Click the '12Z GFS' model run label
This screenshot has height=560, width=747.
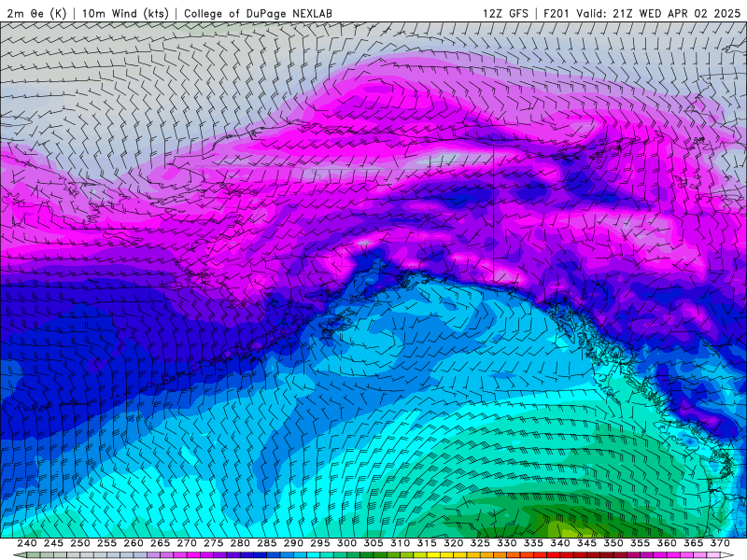pos(505,13)
